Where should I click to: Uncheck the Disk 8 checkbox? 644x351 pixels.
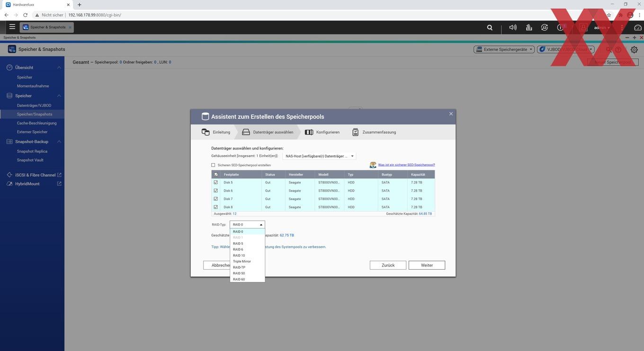click(216, 207)
